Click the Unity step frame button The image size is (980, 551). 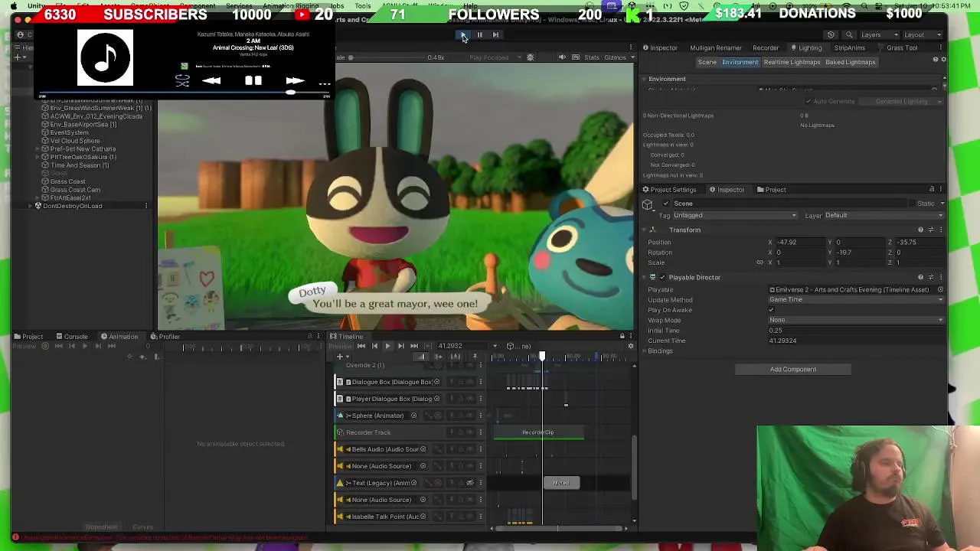[x=495, y=34]
